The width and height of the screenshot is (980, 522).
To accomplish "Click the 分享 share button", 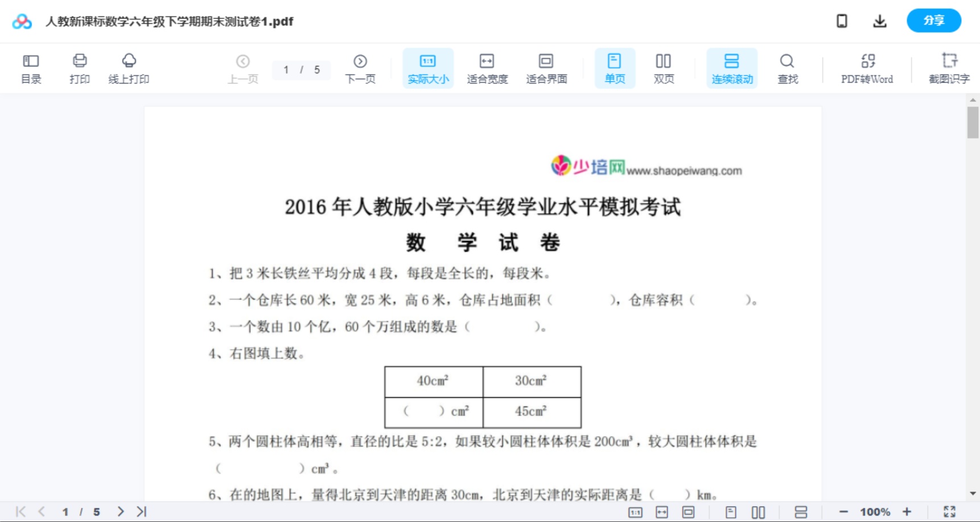I will [933, 20].
